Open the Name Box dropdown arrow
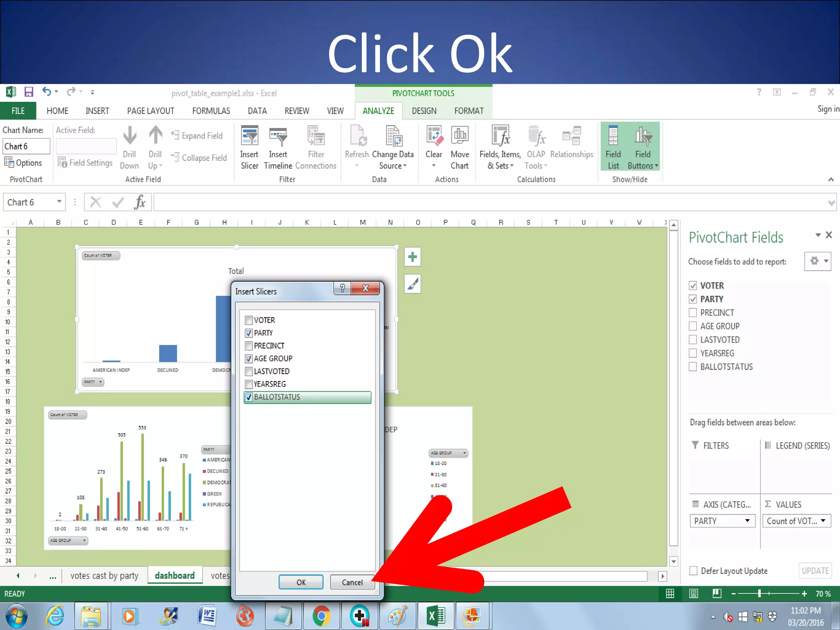Image resolution: width=840 pixels, height=630 pixels. tap(59, 202)
